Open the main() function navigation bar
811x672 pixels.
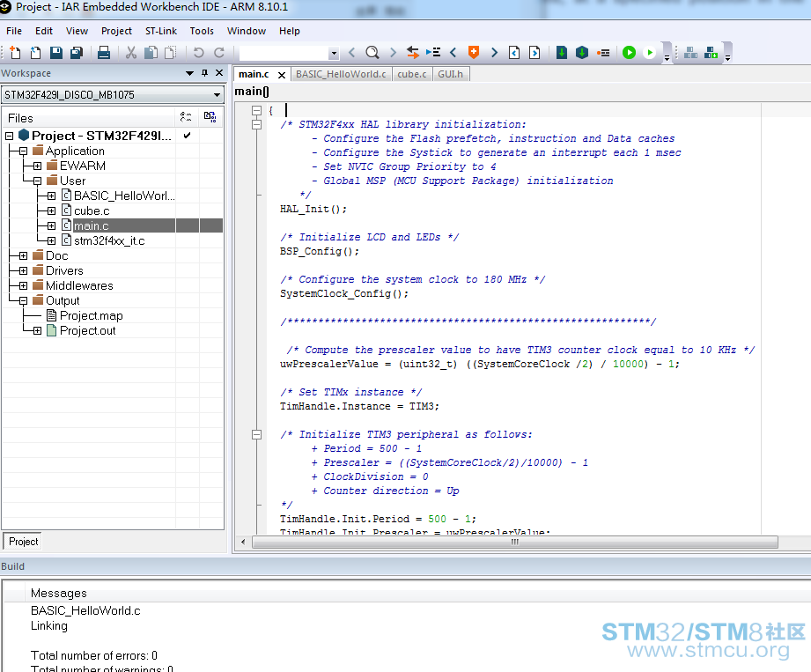252,92
